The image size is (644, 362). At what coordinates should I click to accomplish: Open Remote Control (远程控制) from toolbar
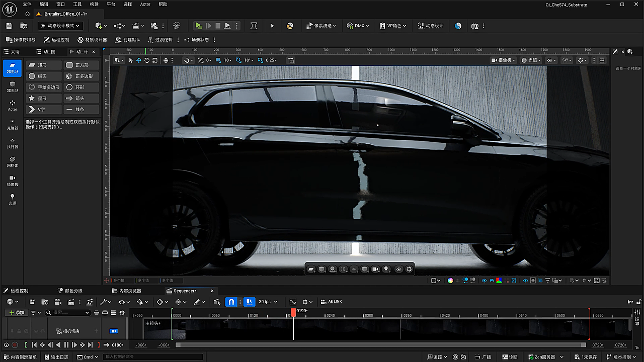56,40
